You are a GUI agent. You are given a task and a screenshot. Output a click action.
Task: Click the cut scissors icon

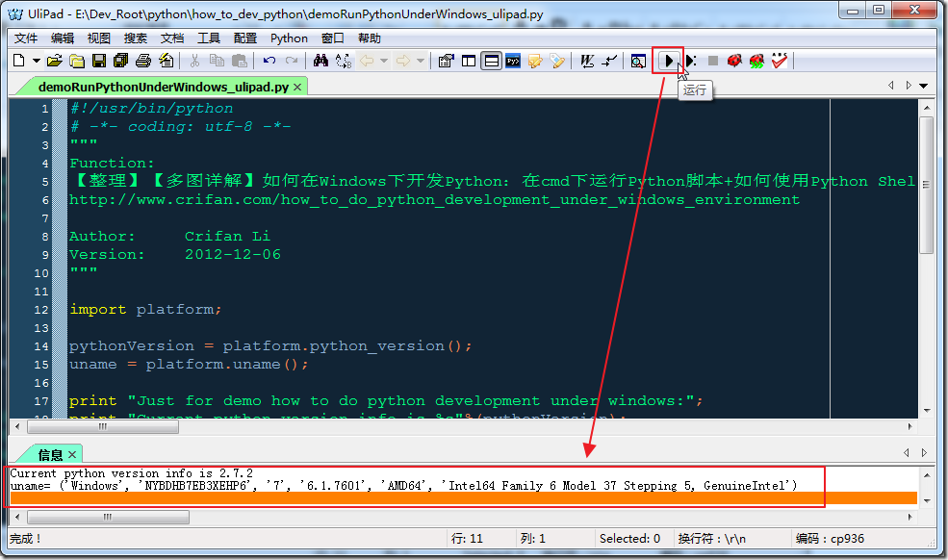point(194,61)
